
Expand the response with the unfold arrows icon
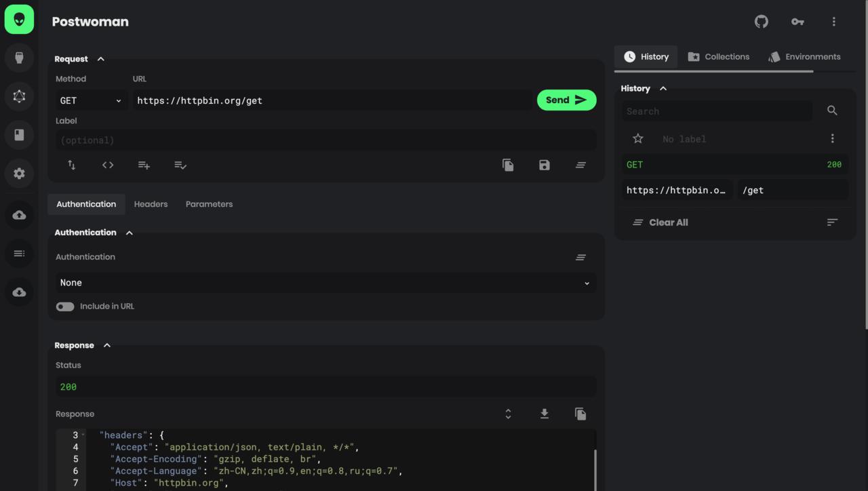coord(508,414)
